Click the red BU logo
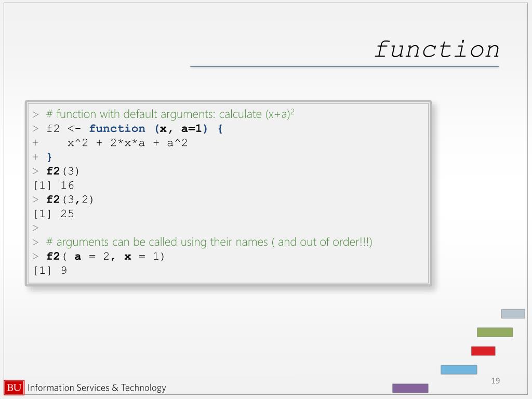This screenshot has width=532, height=399. click(x=14, y=387)
